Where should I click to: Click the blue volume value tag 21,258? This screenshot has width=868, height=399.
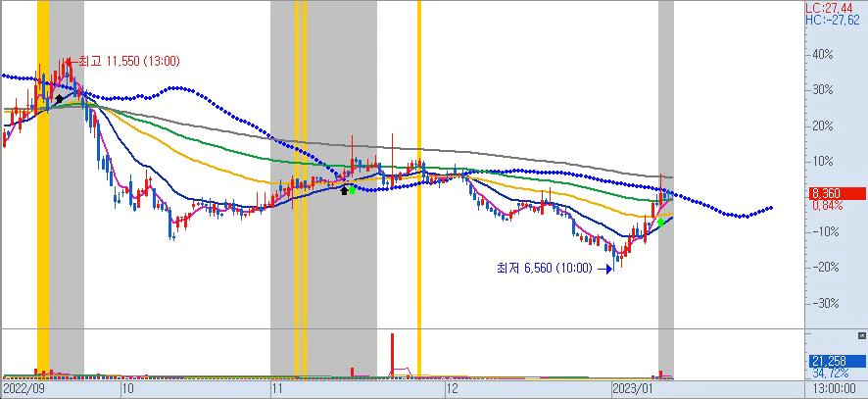click(x=838, y=362)
